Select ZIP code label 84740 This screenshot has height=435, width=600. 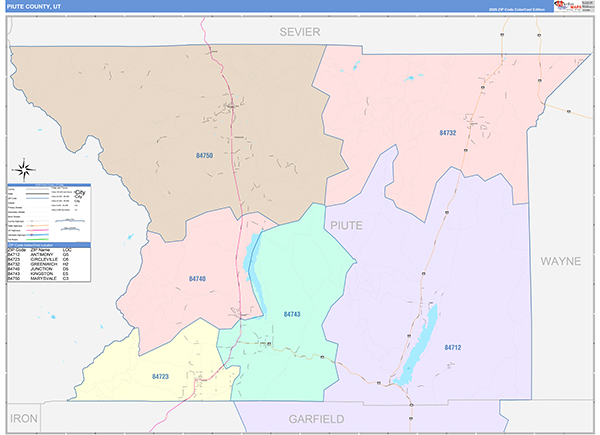click(x=197, y=279)
